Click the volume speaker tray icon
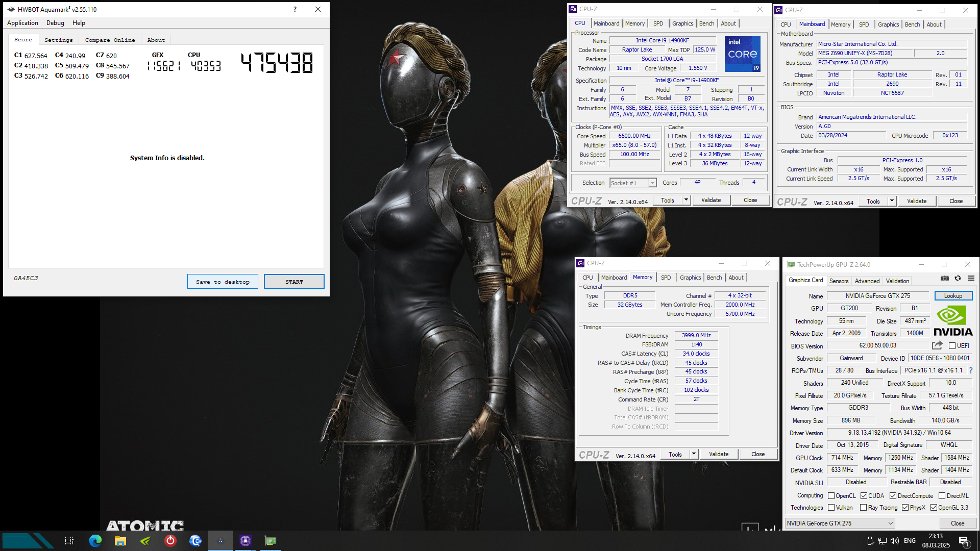980x551 pixels. point(895,541)
